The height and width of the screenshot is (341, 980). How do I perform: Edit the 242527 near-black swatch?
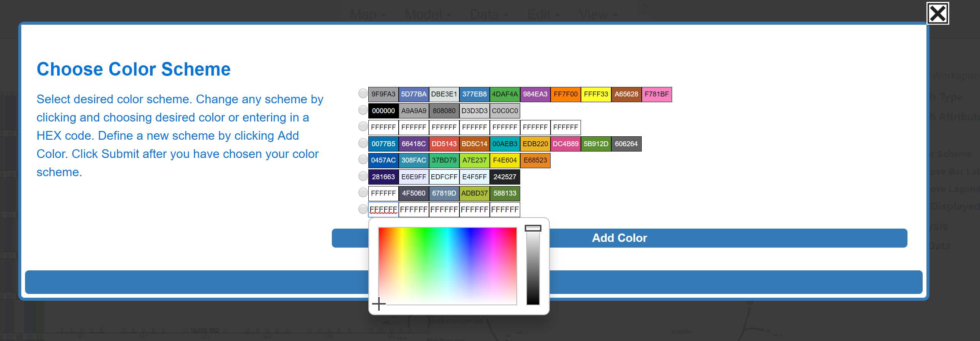point(505,177)
